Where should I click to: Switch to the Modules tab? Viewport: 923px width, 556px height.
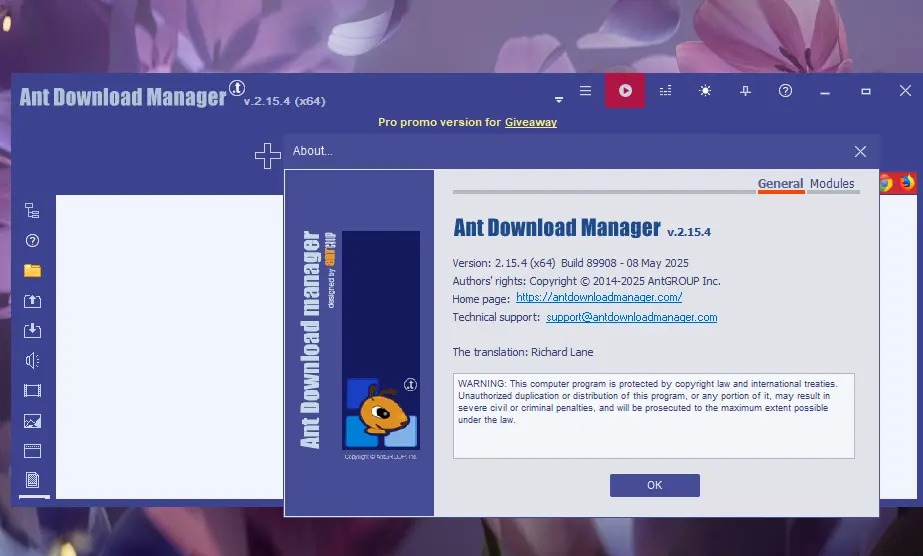click(x=832, y=184)
